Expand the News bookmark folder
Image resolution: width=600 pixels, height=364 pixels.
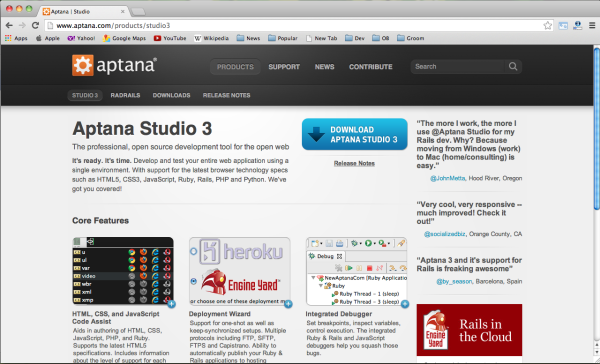[x=248, y=38]
